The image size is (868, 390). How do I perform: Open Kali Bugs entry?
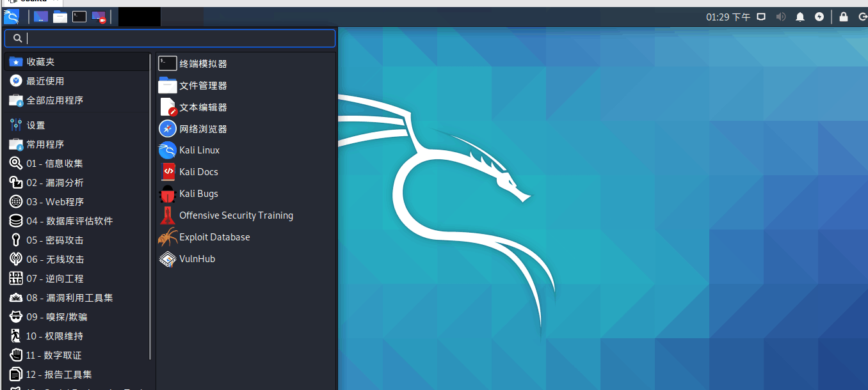246,194
